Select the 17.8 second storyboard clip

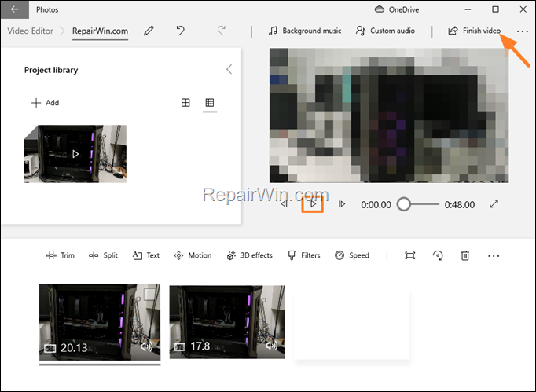(227, 322)
